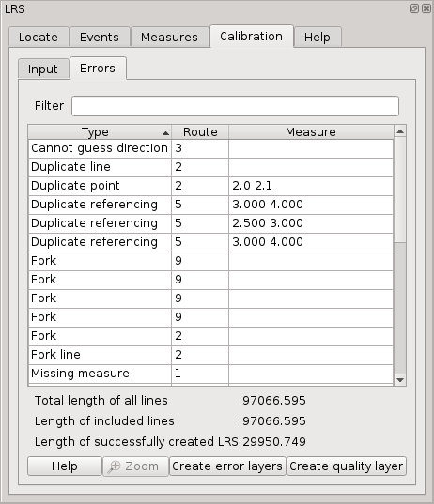Image resolution: width=434 pixels, height=504 pixels.
Task: Sort by the Measure column header
Action: pos(311,132)
